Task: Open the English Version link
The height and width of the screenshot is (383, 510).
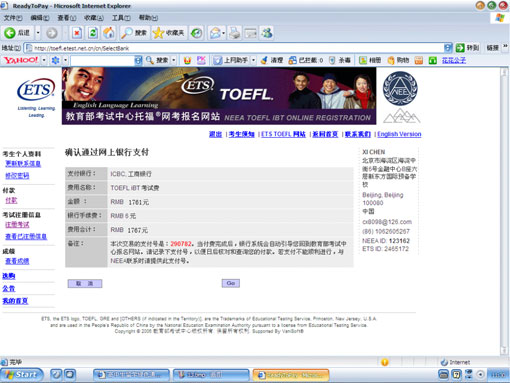Action: pos(399,134)
